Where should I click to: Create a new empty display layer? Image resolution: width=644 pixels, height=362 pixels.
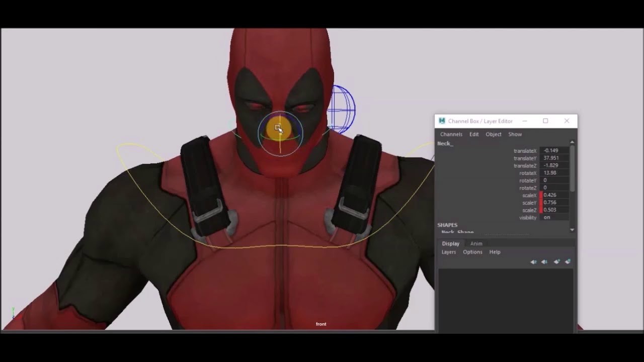[x=557, y=261]
